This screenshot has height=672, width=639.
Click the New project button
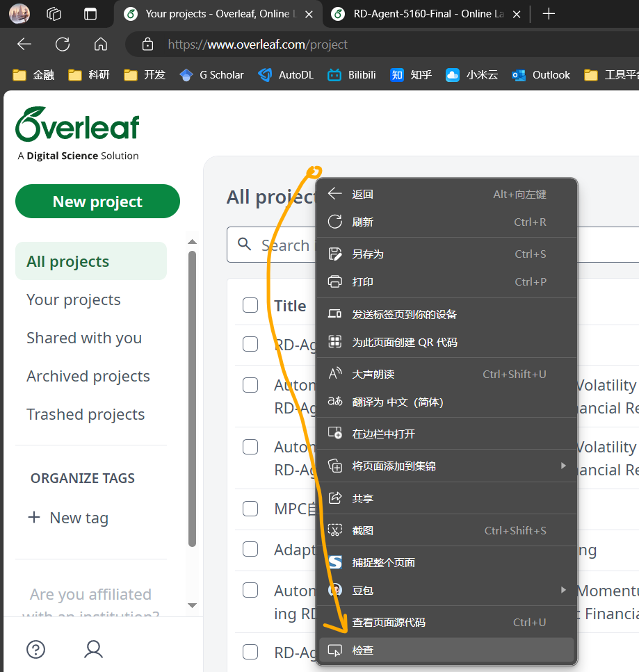click(x=97, y=202)
